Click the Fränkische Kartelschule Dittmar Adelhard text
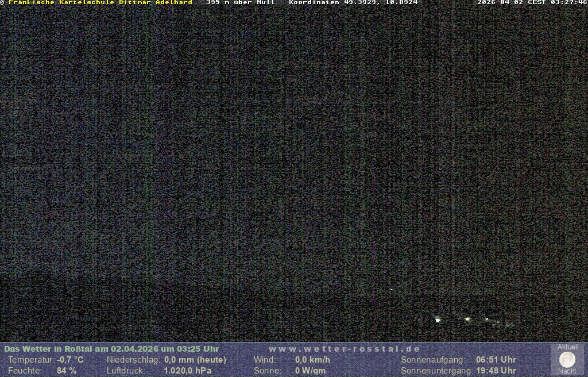This screenshot has width=588, height=377. 100,2
